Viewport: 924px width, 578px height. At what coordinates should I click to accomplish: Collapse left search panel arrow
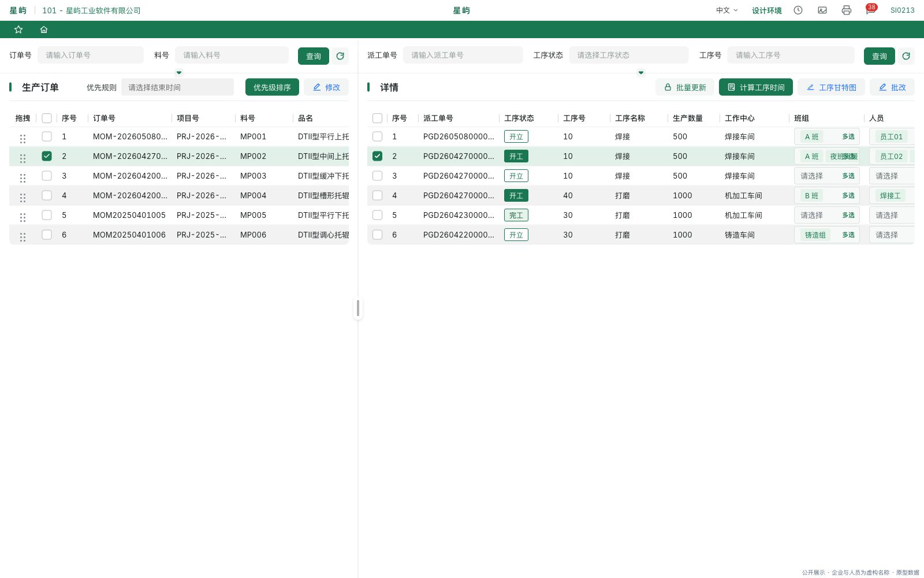pyautogui.click(x=179, y=72)
